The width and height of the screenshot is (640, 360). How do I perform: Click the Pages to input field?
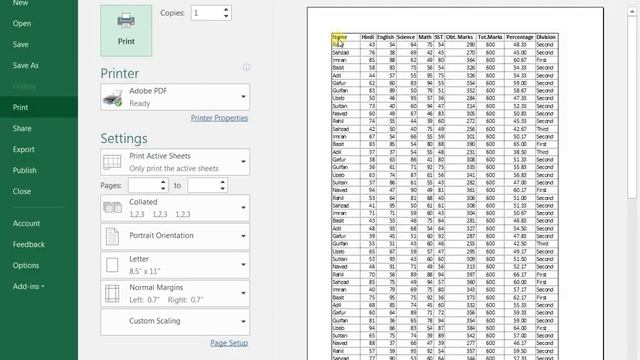(x=203, y=185)
